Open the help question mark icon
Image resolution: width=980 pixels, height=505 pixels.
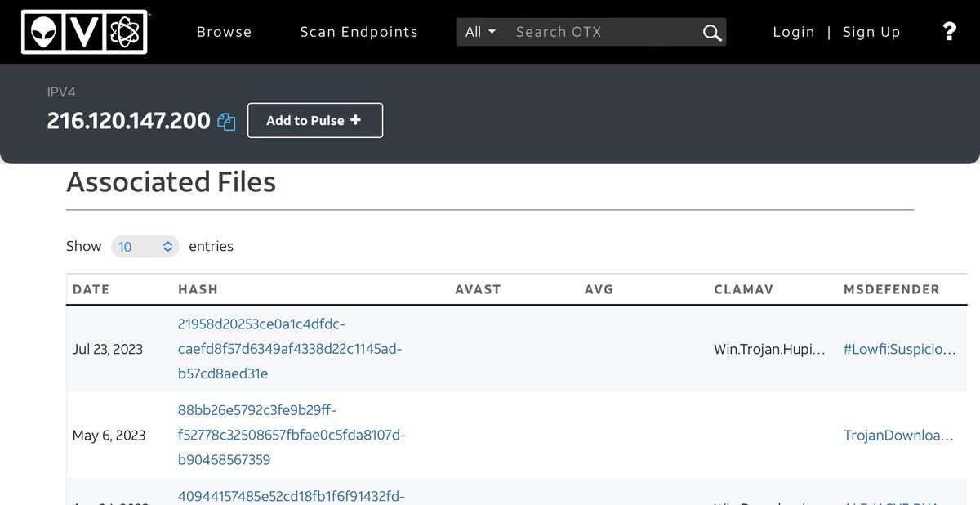coord(949,32)
